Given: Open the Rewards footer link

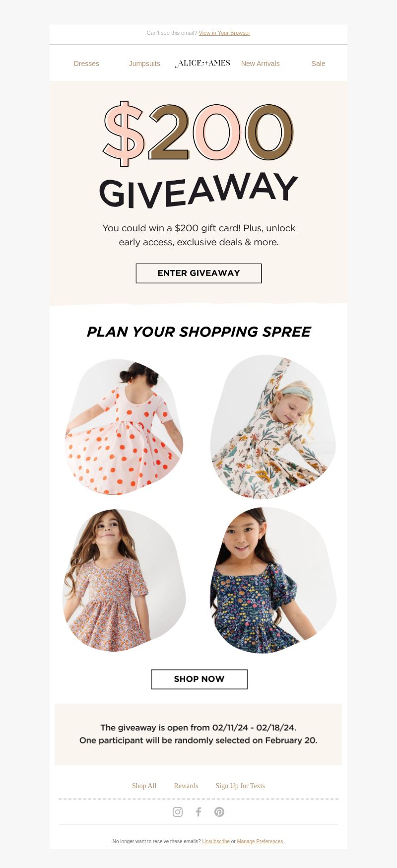Looking at the screenshot, I should (x=186, y=786).
